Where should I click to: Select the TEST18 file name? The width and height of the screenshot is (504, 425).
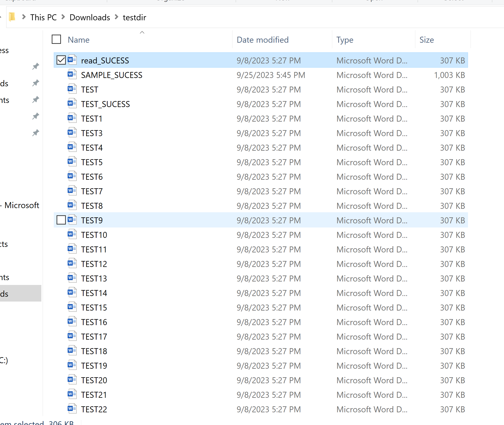coord(94,351)
